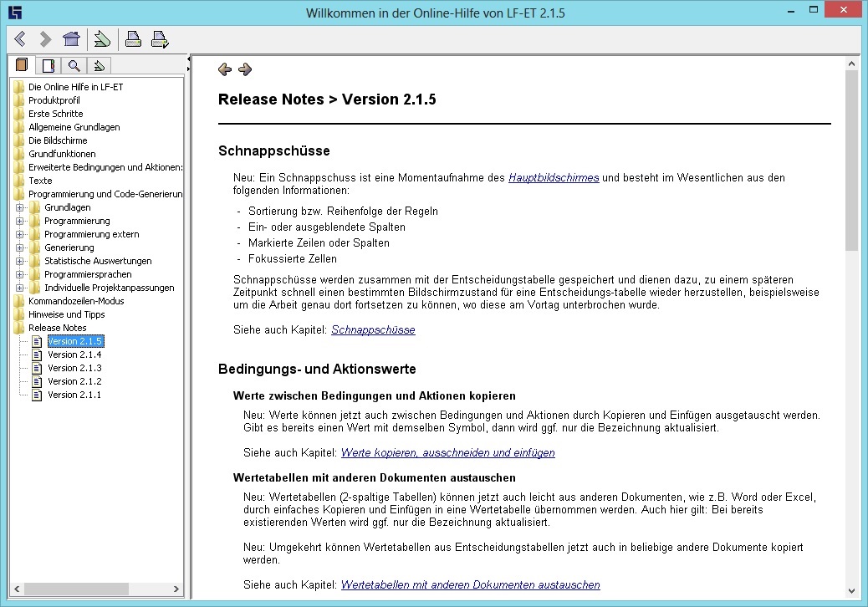Click the Print toolbar icon
Screen dimensions: 868x607
click(133, 38)
